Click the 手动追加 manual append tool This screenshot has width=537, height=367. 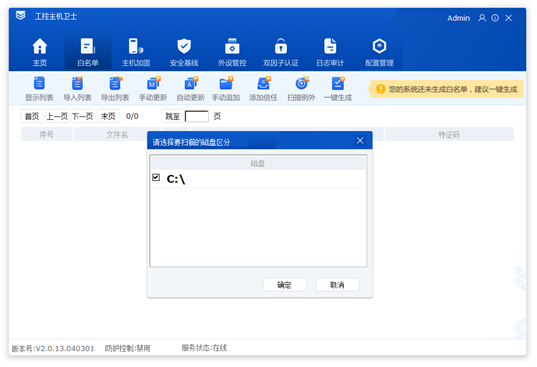pos(226,89)
